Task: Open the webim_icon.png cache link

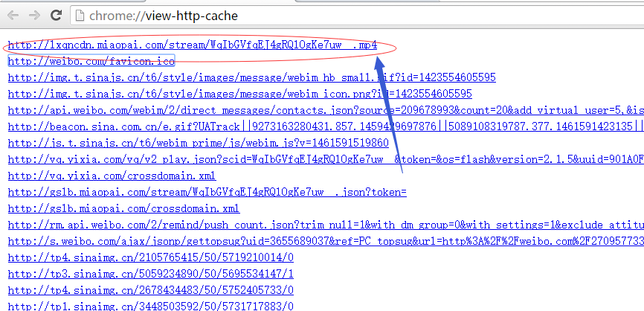Action: (240, 94)
